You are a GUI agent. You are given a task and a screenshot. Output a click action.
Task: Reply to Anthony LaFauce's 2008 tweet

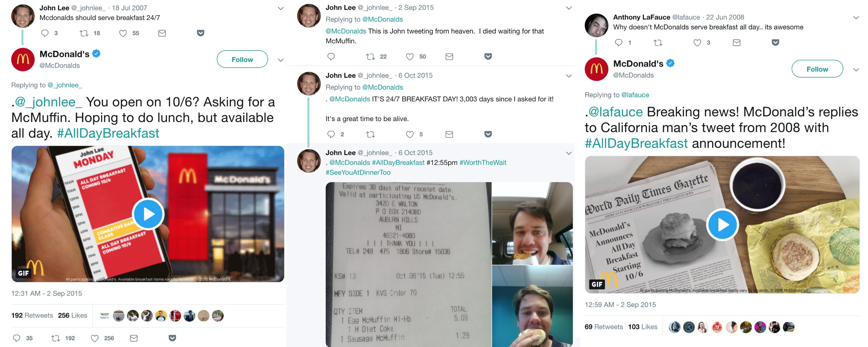click(x=618, y=43)
